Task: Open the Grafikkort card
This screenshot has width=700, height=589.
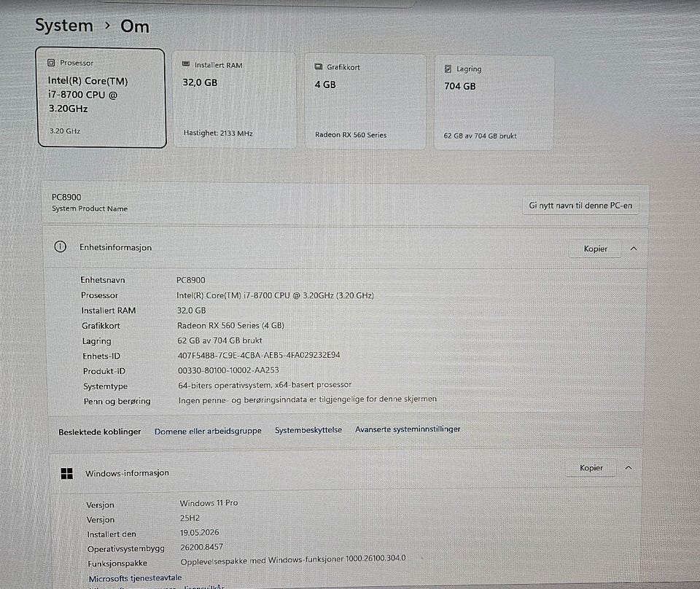Action: [x=365, y=101]
